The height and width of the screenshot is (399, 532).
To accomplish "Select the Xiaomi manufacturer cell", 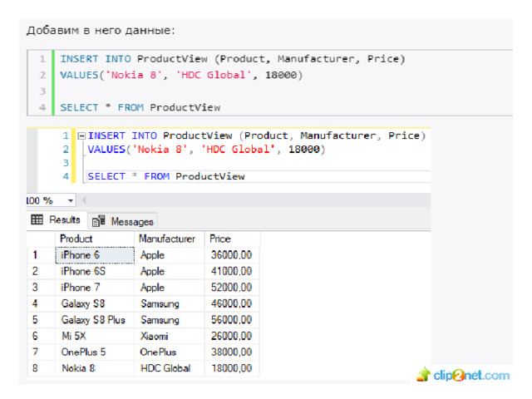I will (155, 336).
